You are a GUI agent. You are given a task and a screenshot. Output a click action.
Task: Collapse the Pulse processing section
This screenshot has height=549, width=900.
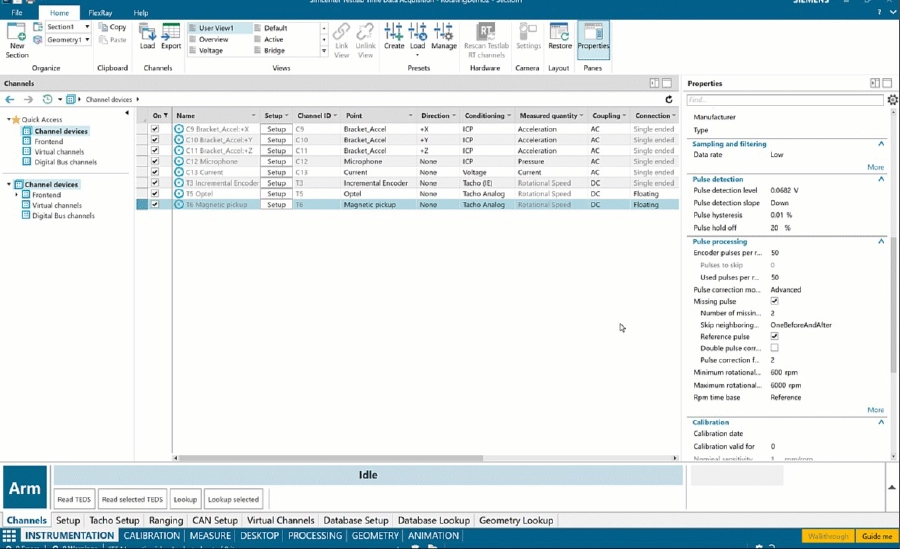[x=881, y=242]
